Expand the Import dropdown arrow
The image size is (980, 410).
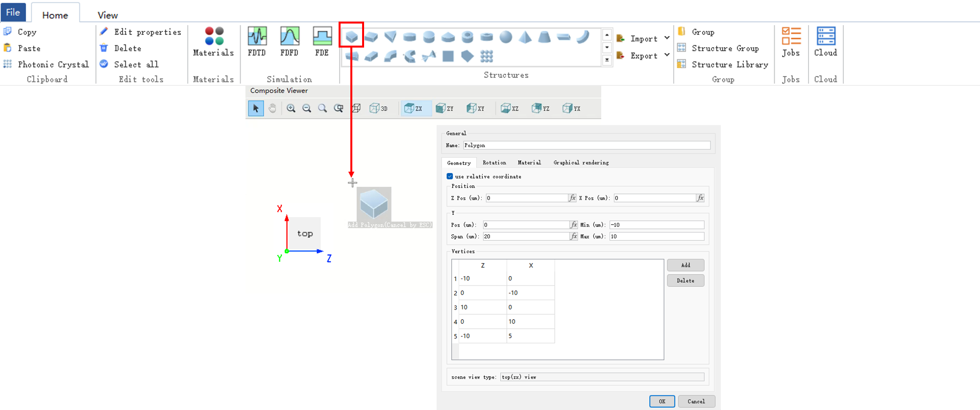tap(667, 38)
